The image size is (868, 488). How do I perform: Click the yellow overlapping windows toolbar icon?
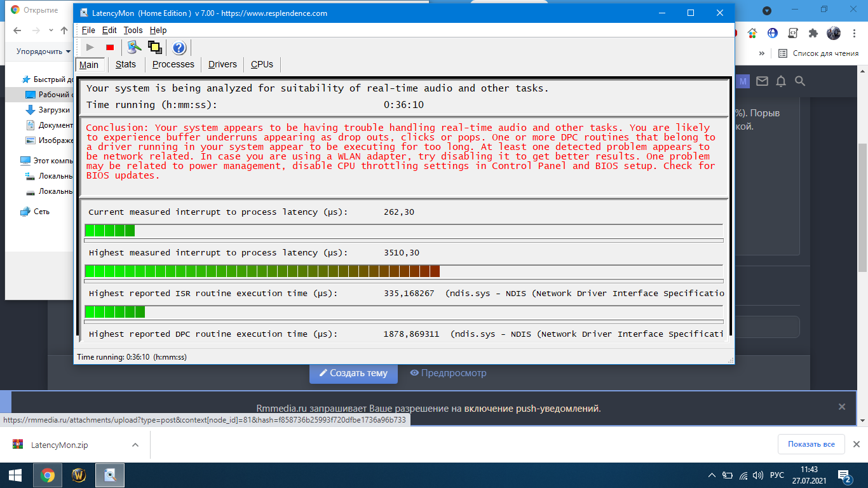[154, 47]
